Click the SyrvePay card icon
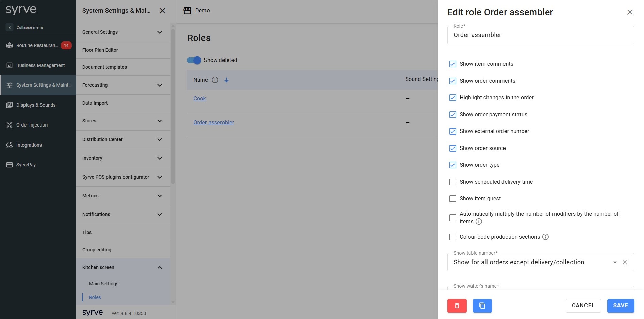The height and width of the screenshot is (319, 644). [10, 165]
